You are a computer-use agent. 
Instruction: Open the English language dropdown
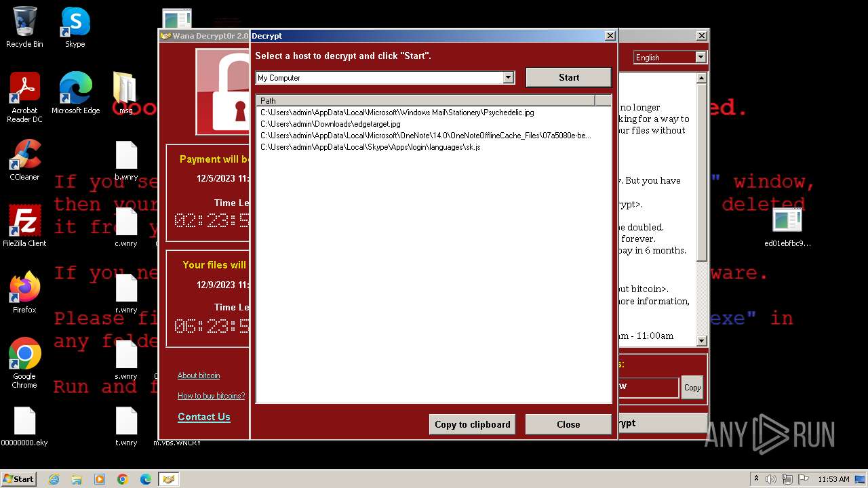point(701,58)
